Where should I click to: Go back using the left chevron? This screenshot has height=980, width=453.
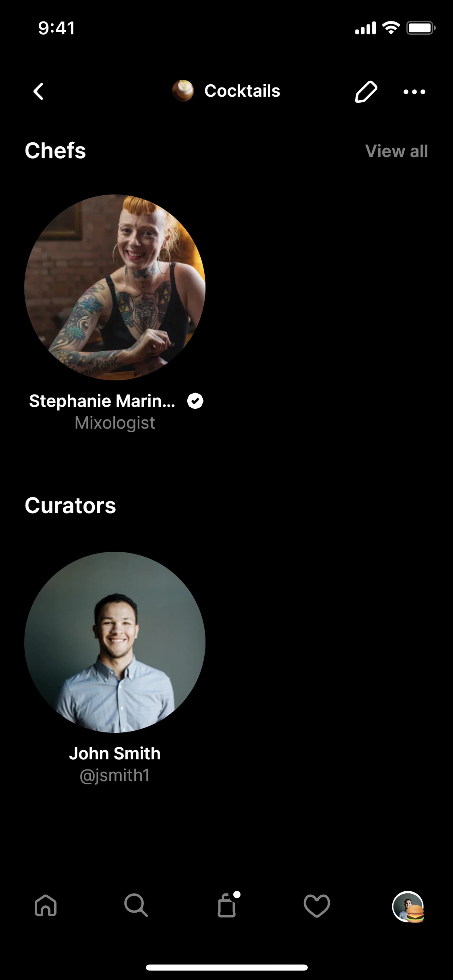click(38, 91)
